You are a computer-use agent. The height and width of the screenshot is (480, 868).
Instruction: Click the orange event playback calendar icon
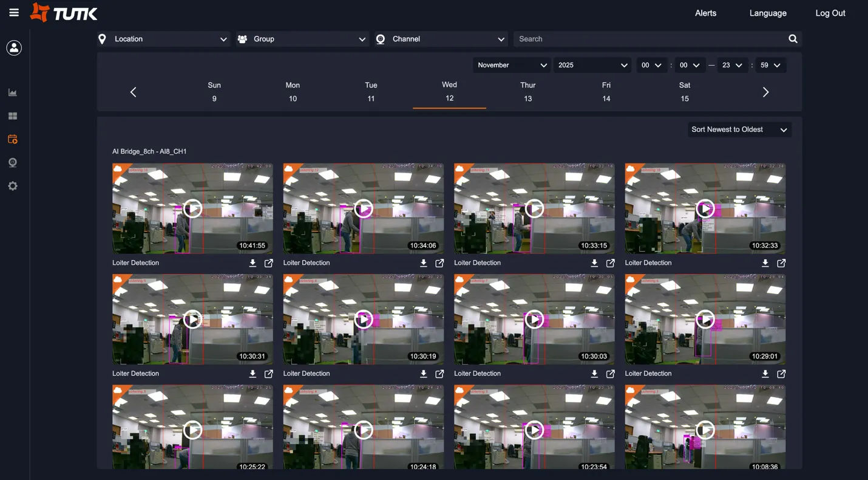12,139
